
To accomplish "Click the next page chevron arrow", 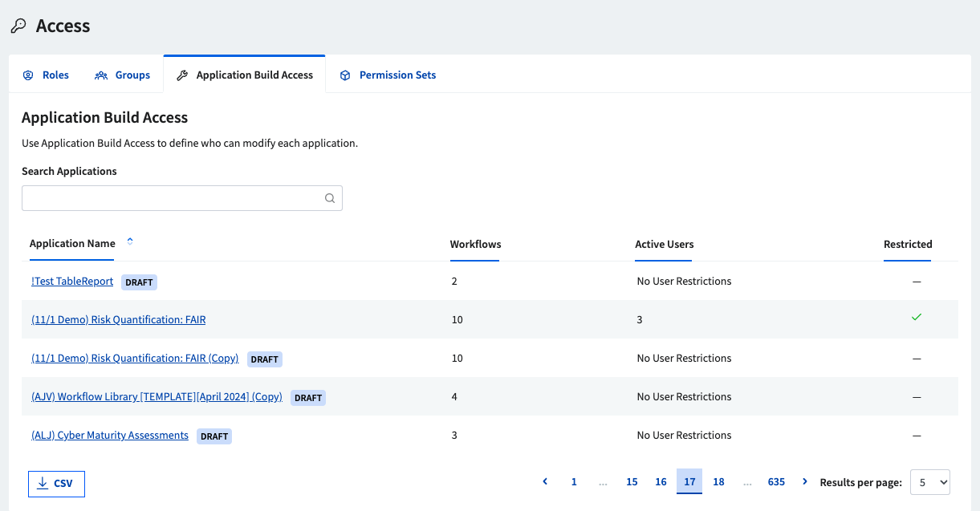I will tap(805, 481).
